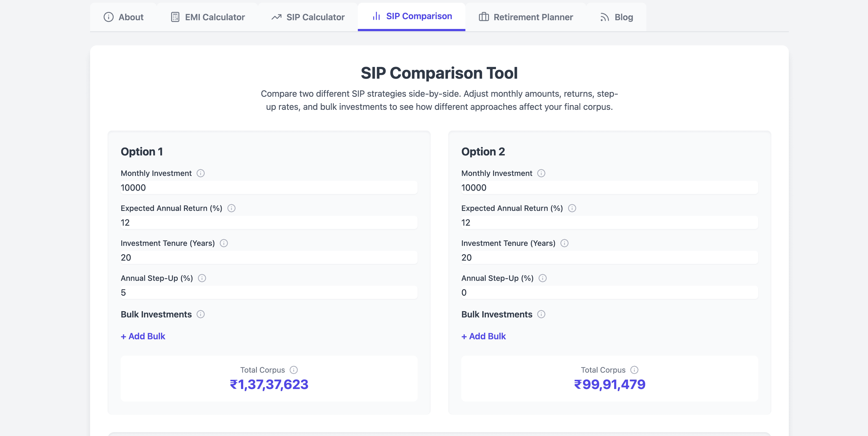Switch to EMI Calculator tab
This screenshot has height=436, width=868.
pos(207,17)
